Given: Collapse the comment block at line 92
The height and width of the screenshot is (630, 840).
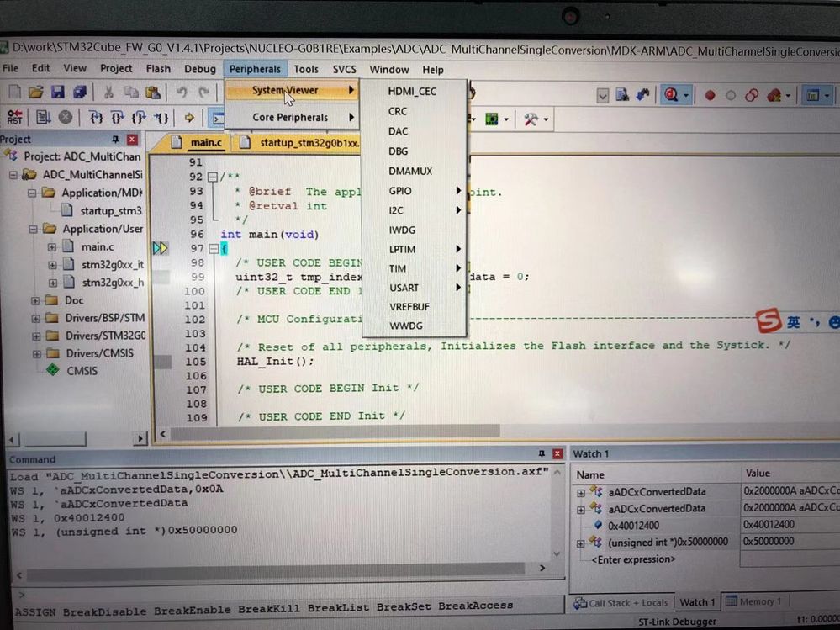Looking at the screenshot, I should coord(213,177).
